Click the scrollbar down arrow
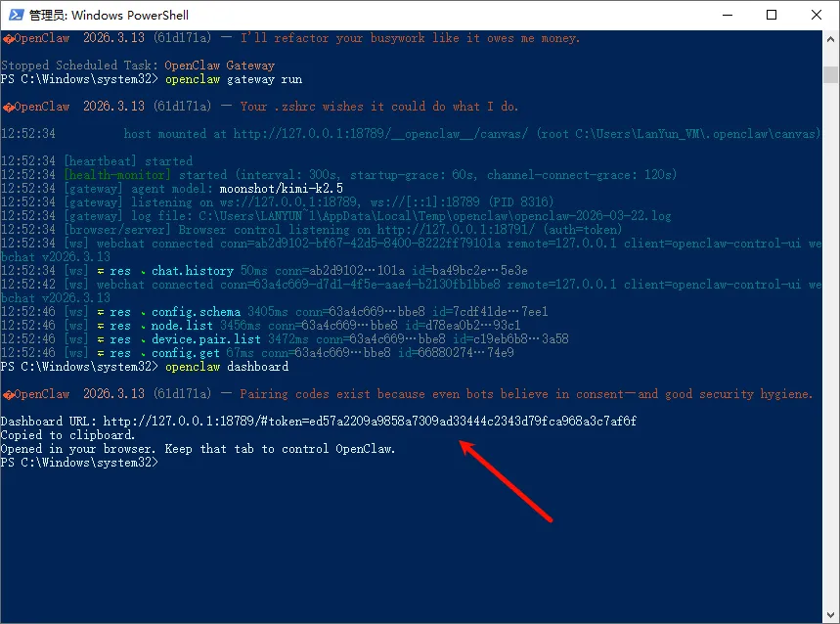The height and width of the screenshot is (624, 840). (831, 615)
